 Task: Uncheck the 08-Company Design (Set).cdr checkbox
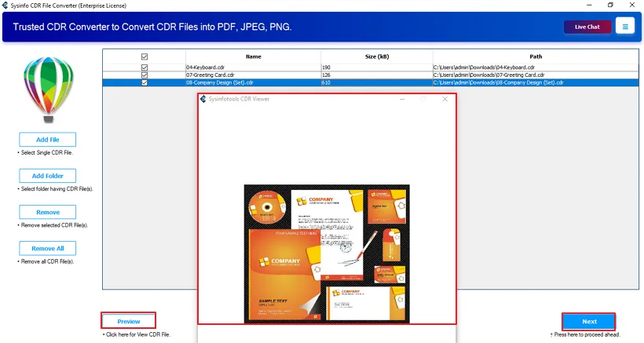point(145,82)
